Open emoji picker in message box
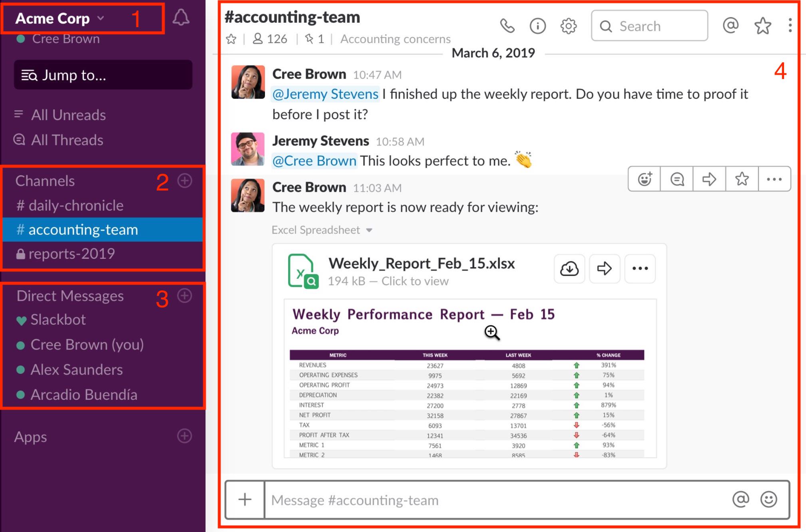Screen dimensions: 806x532 tap(768, 499)
